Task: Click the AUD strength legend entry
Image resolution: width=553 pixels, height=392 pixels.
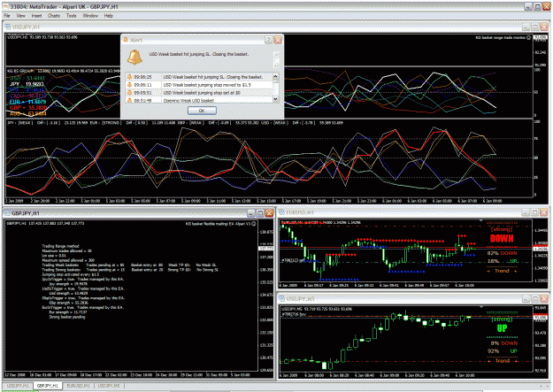Action: (x=27, y=113)
